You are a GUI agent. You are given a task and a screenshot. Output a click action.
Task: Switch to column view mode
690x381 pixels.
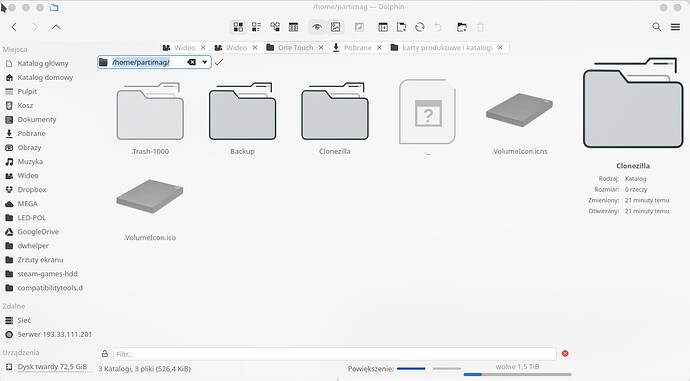click(294, 27)
